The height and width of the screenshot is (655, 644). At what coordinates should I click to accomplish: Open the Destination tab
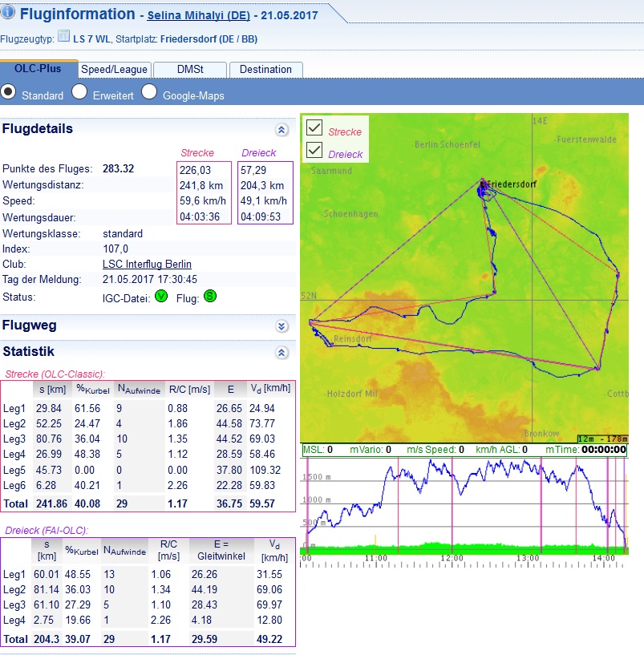(x=265, y=70)
